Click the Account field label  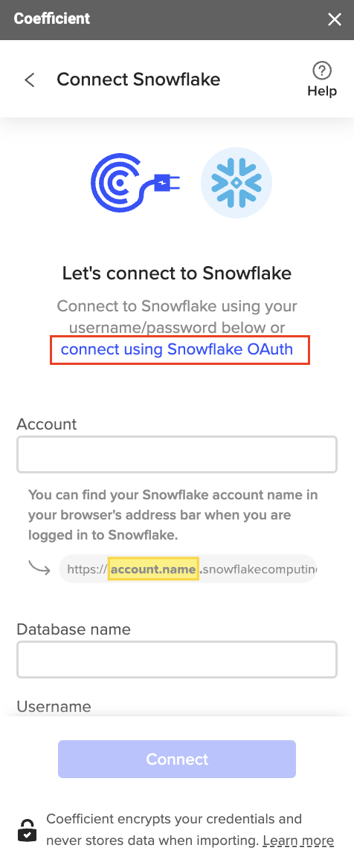(x=47, y=424)
